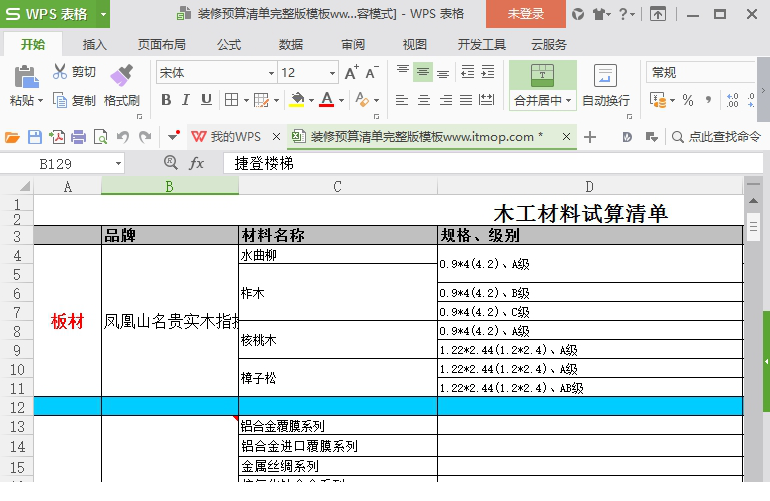Print the document icon
The image size is (770, 501).
click(x=79, y=137)
